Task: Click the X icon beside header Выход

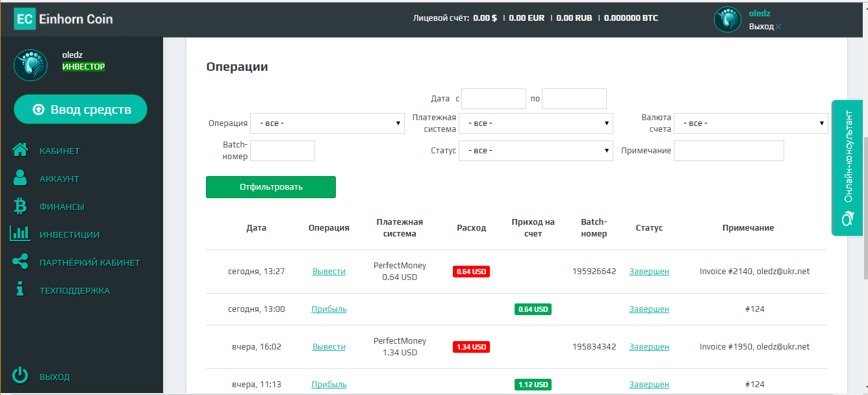Action: [x=778, y=27]
